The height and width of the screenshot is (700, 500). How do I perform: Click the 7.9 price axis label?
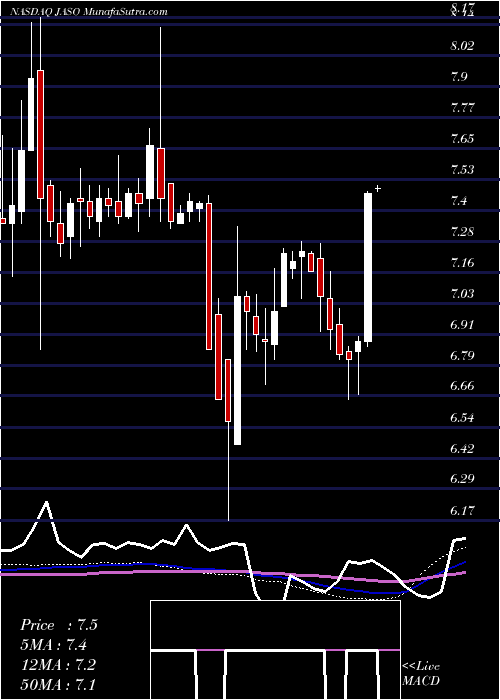point(459,77)
